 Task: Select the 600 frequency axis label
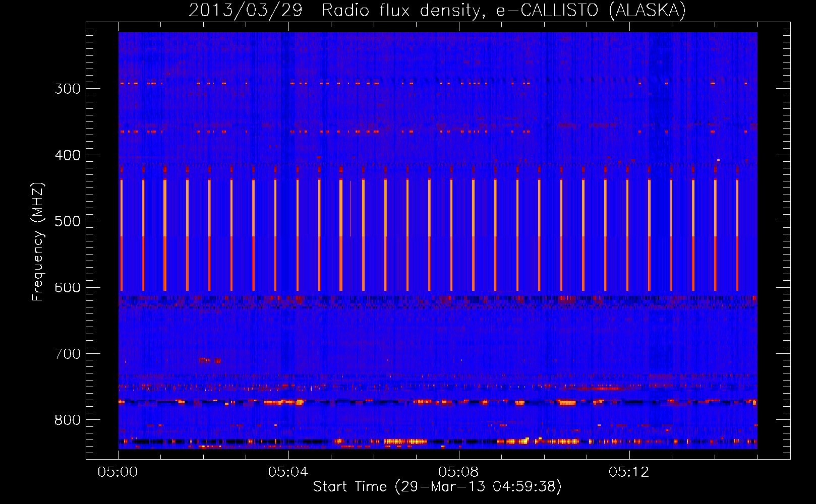(x=68, y=288)
